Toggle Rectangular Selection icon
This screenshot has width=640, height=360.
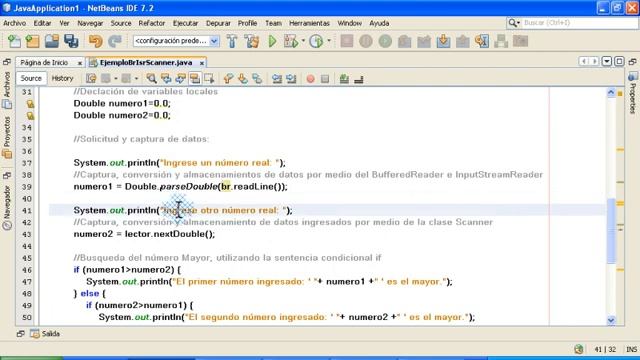tap(209, 78)
